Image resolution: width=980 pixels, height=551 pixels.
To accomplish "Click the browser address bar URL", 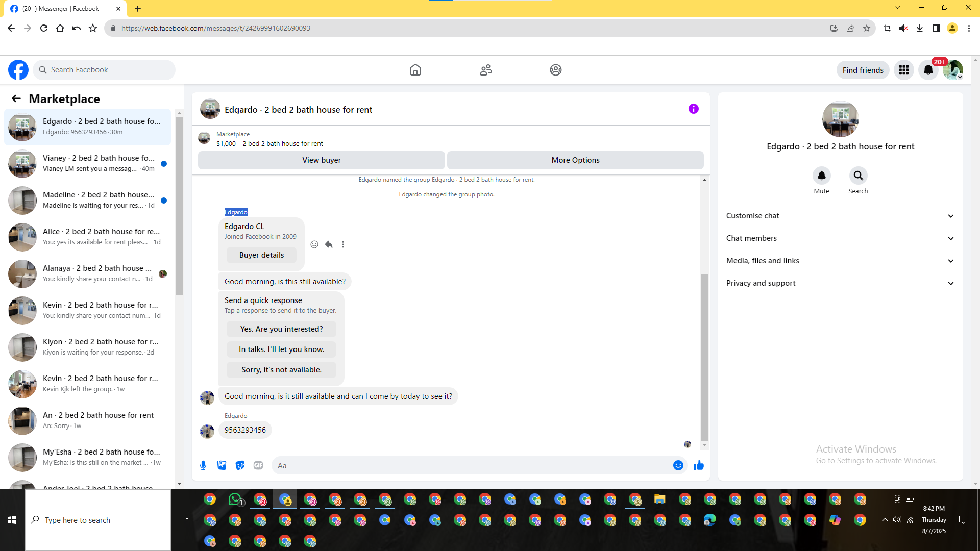I will click(x=216, y=28).
